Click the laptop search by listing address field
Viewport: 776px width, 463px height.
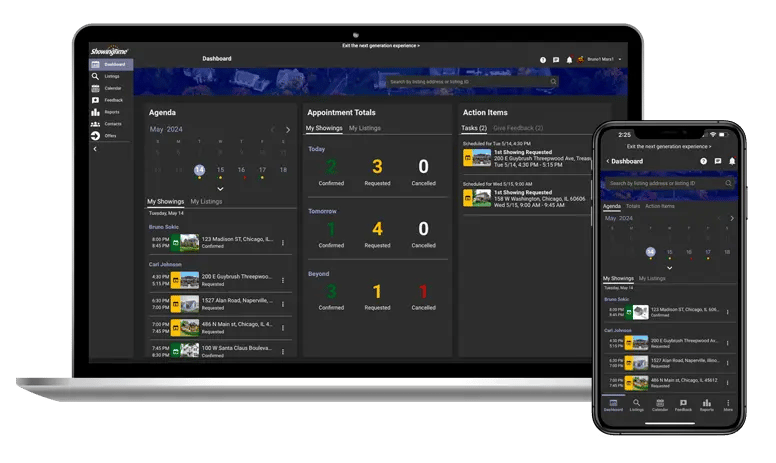coord(472,82)
